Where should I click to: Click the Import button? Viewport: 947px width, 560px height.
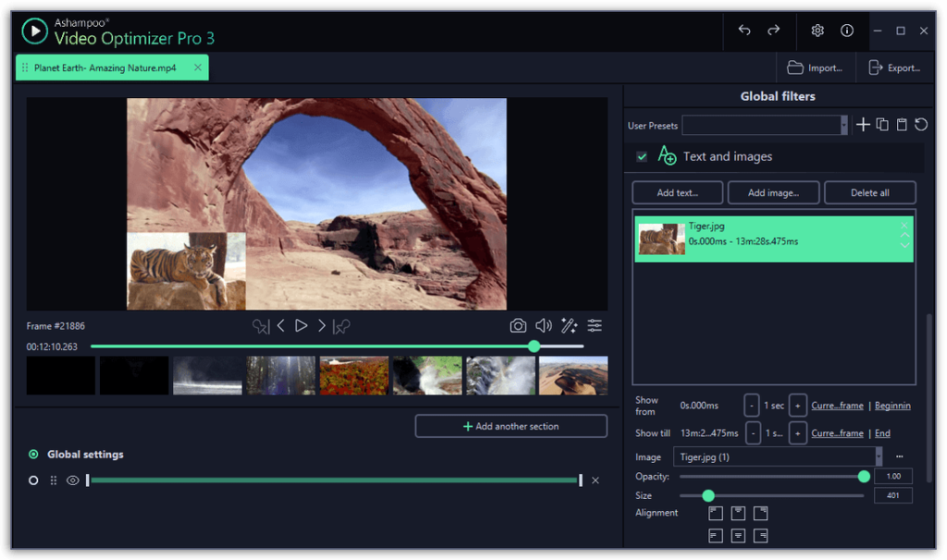815,67
